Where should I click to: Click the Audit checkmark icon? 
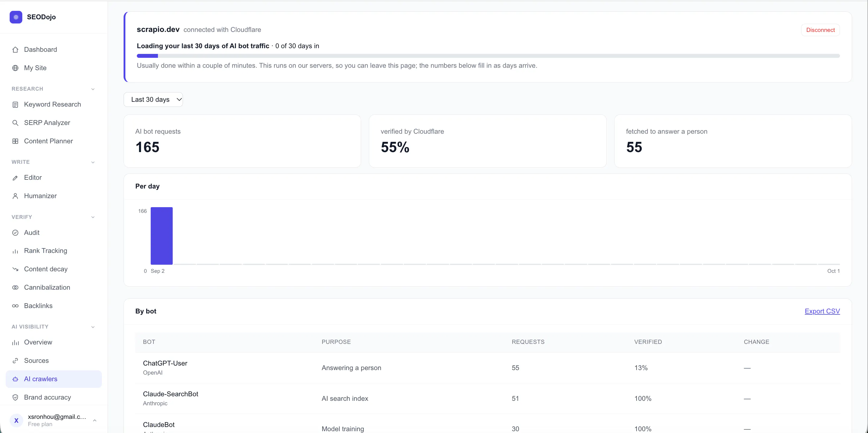point(15,233)
